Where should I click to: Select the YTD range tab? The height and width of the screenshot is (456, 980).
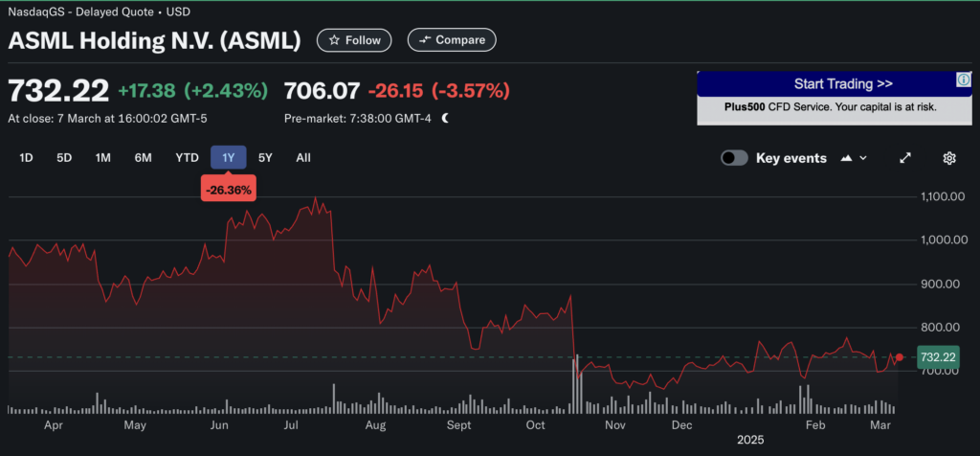pyautogui.click(x=187, y=158)
